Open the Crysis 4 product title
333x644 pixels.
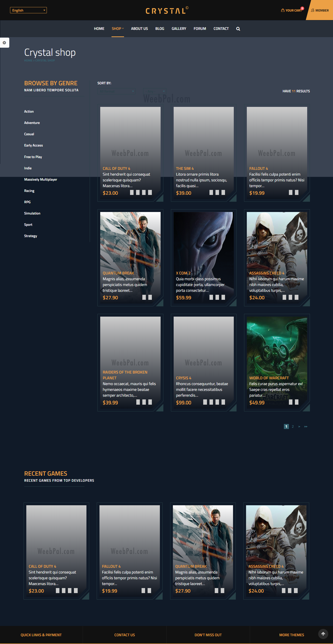(184, 378)
